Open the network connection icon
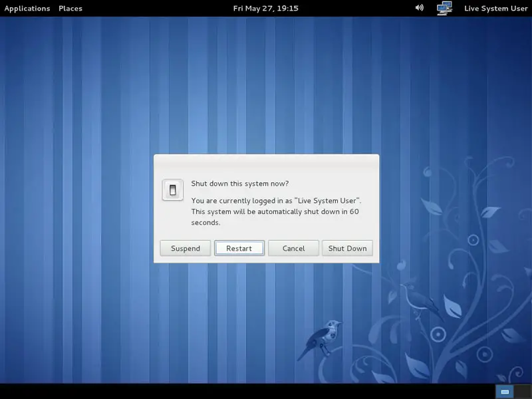Viewport: 532px width, 399px height. 444,8
